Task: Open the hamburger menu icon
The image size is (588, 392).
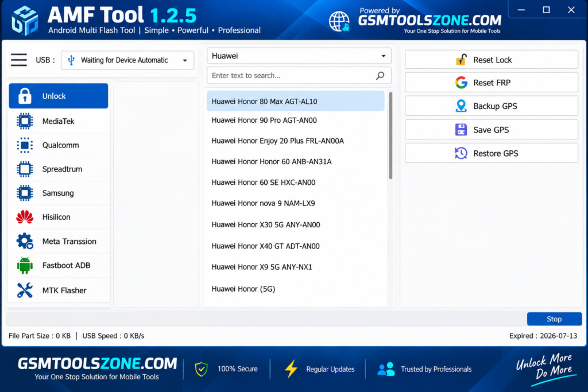Action: [x=19, y=60]
